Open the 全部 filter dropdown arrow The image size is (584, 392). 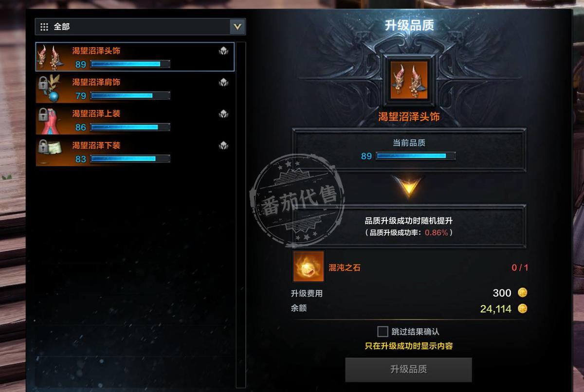[237, 27]
